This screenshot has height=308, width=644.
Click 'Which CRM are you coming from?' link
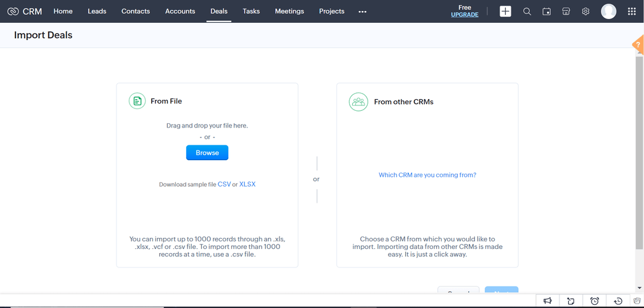tap(427, 175)
